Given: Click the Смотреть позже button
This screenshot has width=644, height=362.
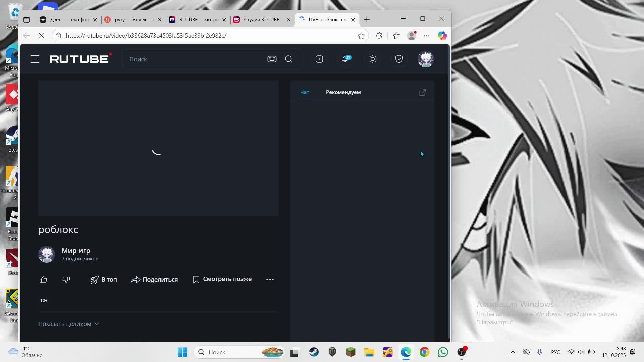Looking at the screenshot, I should pos(222,279).
